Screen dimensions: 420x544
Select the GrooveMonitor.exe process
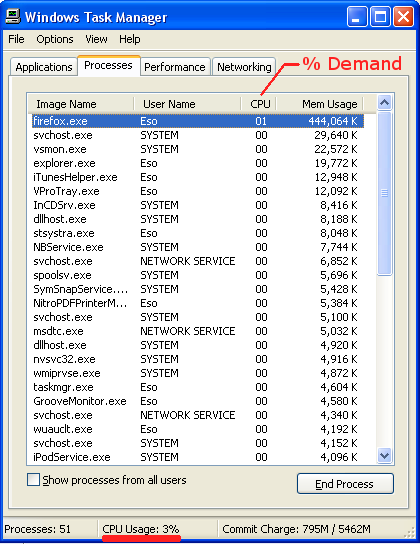click(x=198, y=401)
